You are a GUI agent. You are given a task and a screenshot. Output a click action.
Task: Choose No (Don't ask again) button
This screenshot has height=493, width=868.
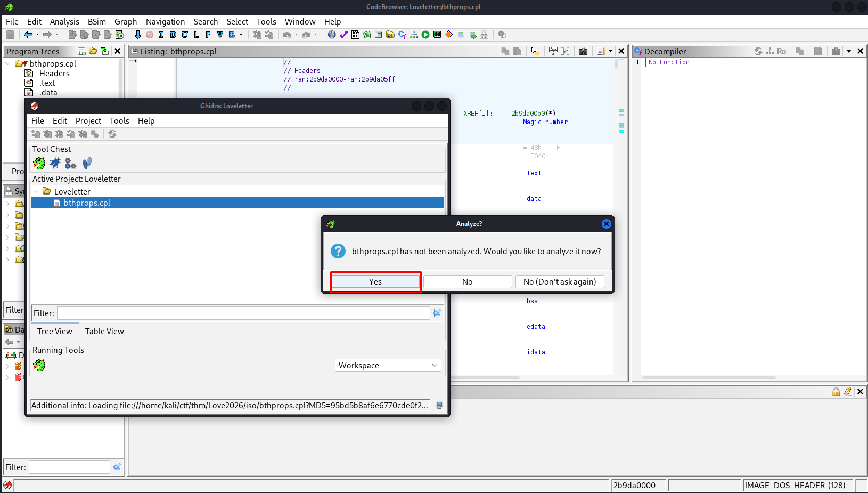(x=559, y=281)
